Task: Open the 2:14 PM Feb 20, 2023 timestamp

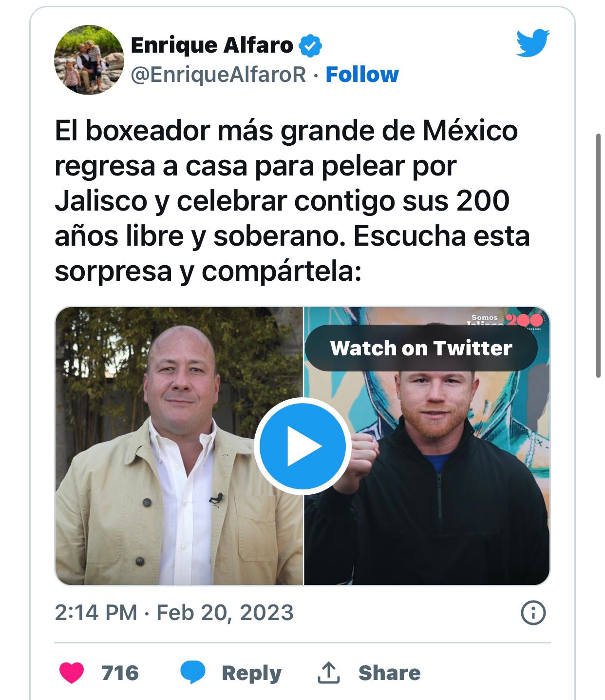Action: click(x=174, y=613)
